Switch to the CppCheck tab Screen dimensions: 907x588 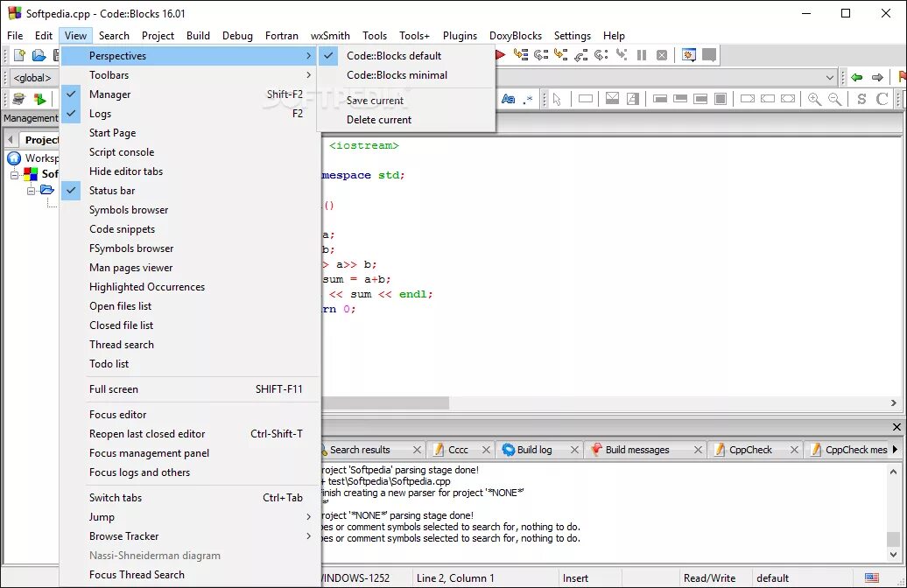[x=750, y=450]
